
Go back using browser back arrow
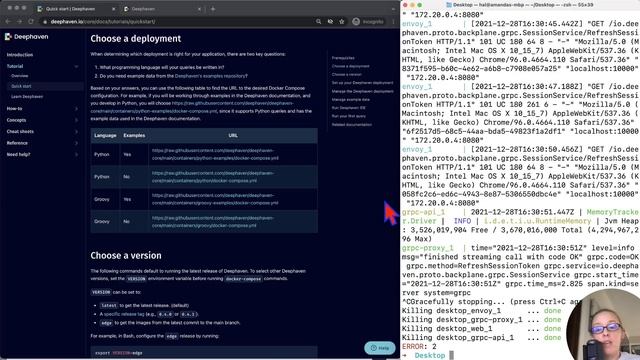(8, 21)
